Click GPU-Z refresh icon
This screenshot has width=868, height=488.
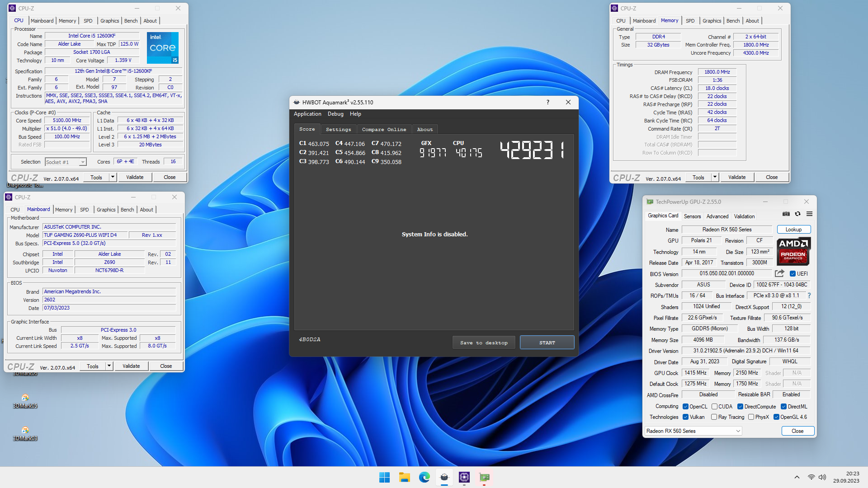pos(798,214)
